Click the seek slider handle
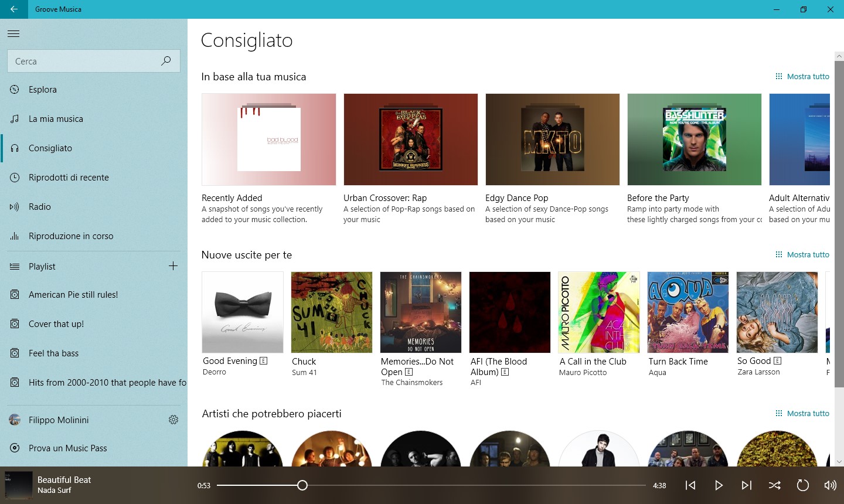Image resolution: width=844 pixels, height=504 pixels. (302, 485)
